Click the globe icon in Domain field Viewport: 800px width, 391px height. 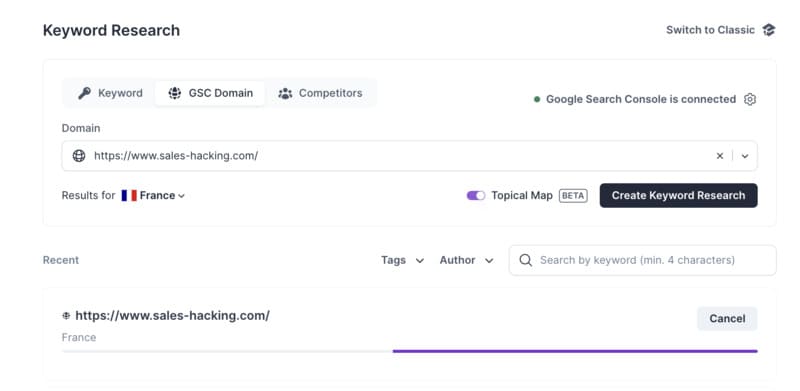(x=79, y=156)
